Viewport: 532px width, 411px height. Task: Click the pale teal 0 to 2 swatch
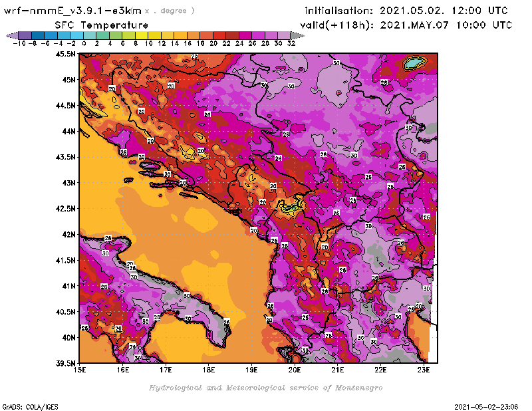(x=90, y=35)
